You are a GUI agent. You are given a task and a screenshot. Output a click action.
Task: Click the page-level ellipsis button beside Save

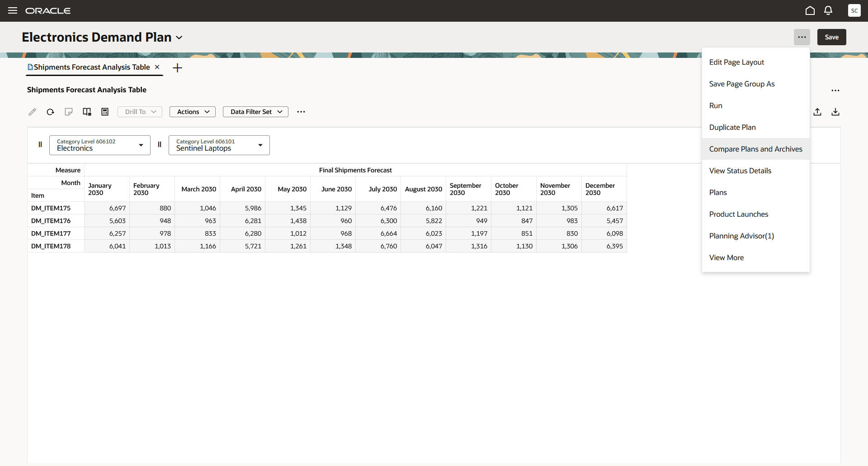click(x=802, y=37)
